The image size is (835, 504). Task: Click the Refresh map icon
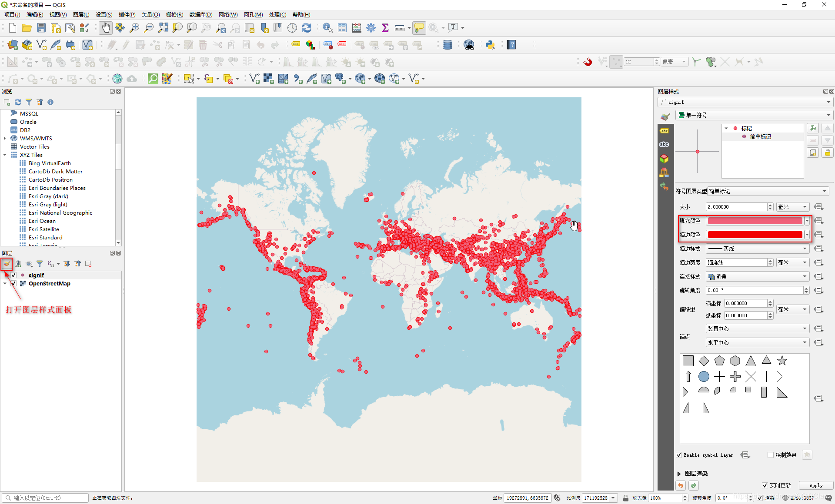tap(307, 28)
